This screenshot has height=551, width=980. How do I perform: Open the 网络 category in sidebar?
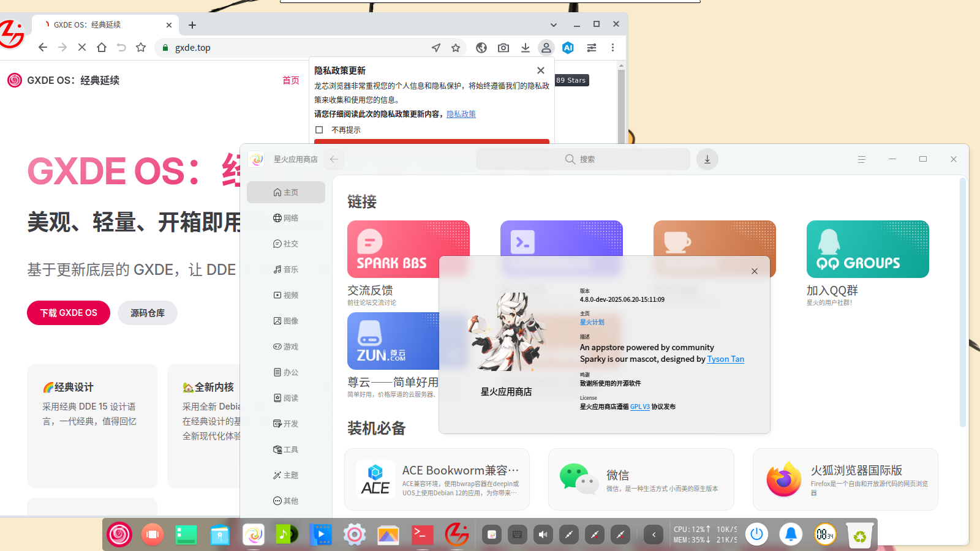coord(286,218)
